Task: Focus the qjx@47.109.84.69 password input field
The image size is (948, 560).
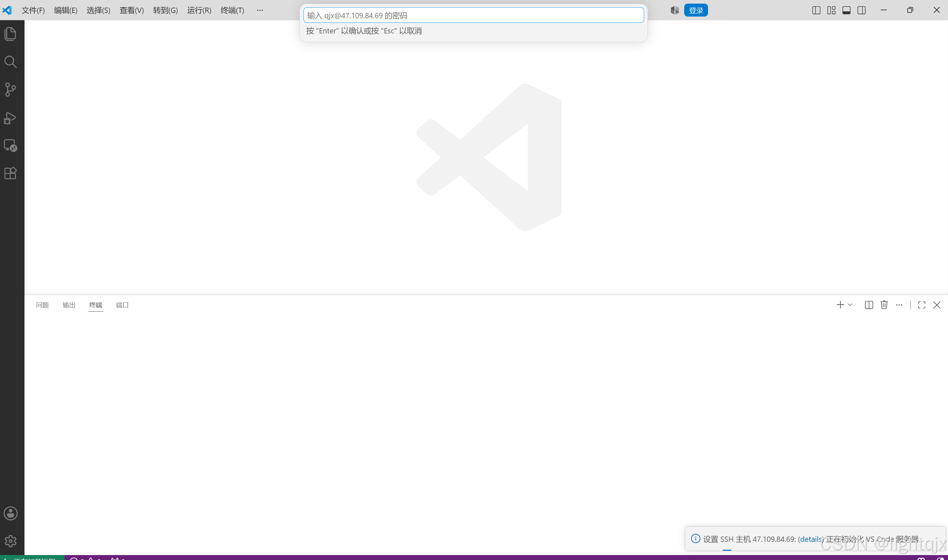Action: point(473,15)
